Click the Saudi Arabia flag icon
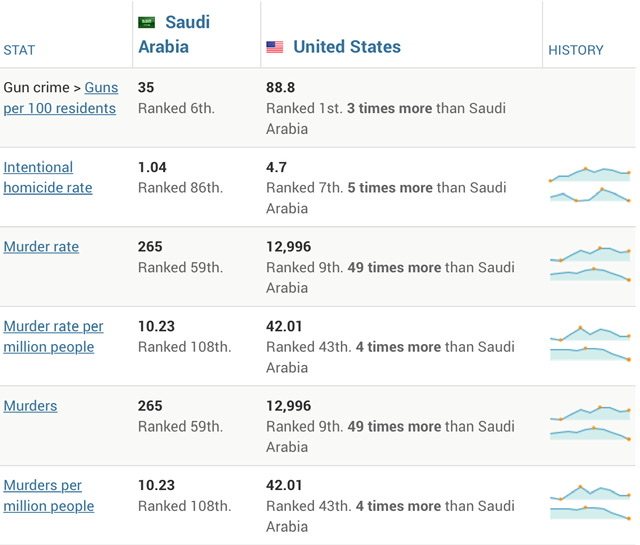Screen dimensions: 640x545 coord(147,22)
